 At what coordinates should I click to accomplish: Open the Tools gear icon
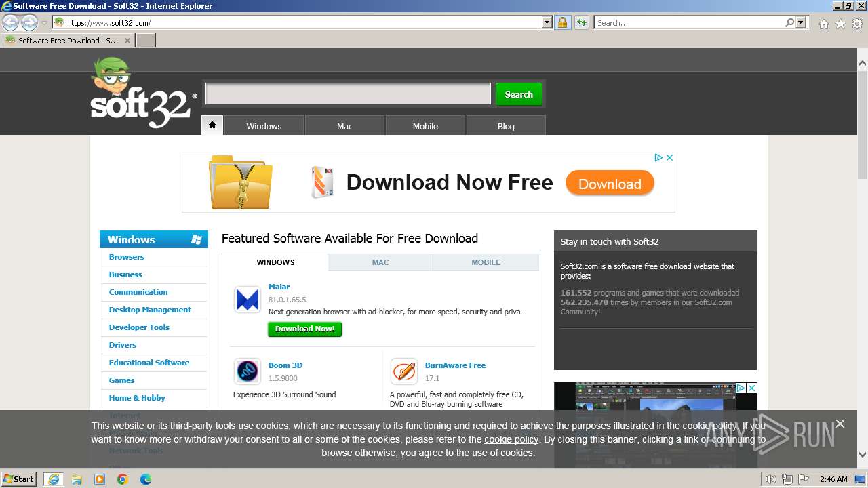point(857,24)
